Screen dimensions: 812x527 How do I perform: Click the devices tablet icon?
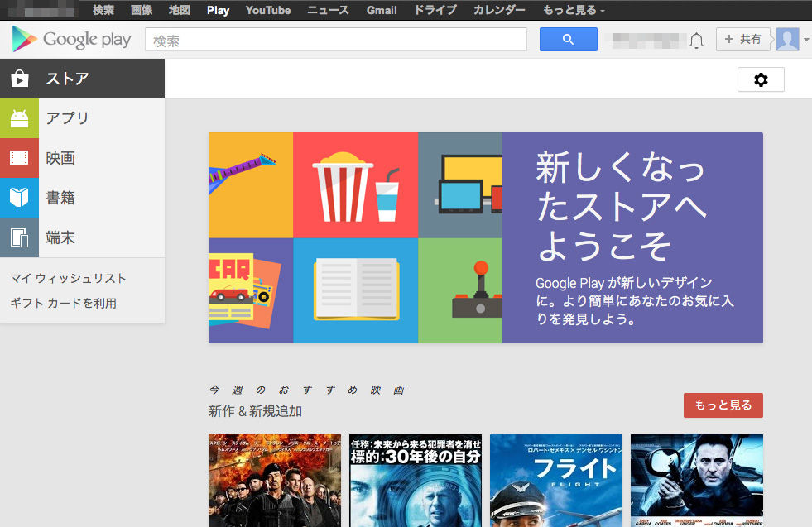[19, 237]
